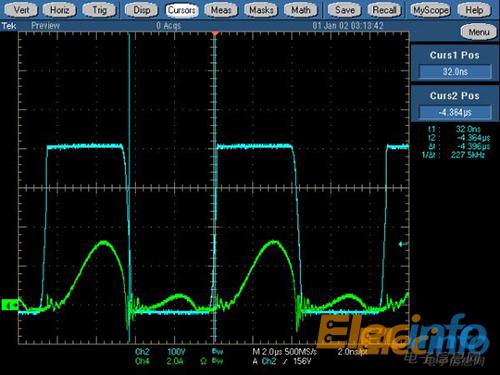This screenshot has height=375, width=500.
Task: Select the Curs1 Pos value field
Action: coord(455,72)
